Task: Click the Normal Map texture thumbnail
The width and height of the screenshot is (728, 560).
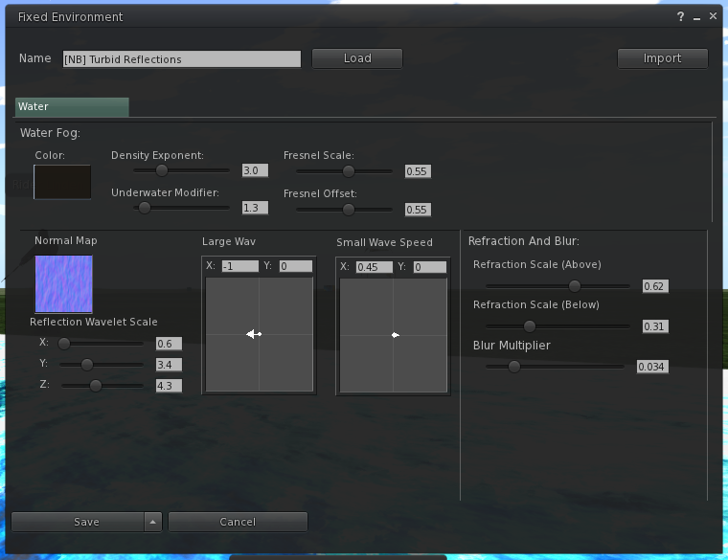Action: tap(63, 283)
